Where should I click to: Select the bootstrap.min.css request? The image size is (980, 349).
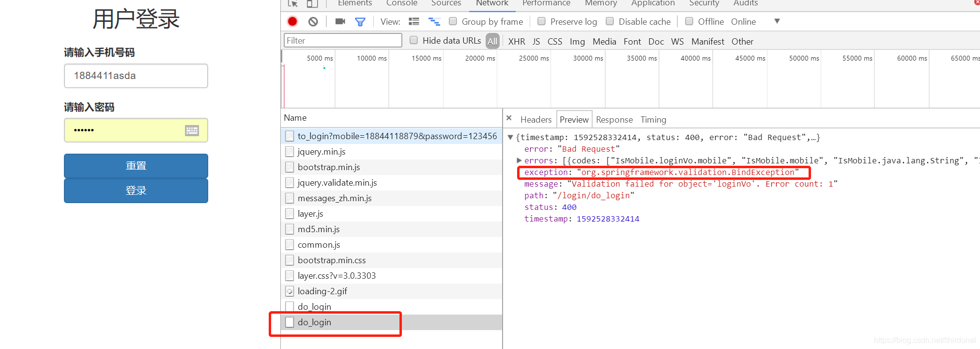[391, 260]
